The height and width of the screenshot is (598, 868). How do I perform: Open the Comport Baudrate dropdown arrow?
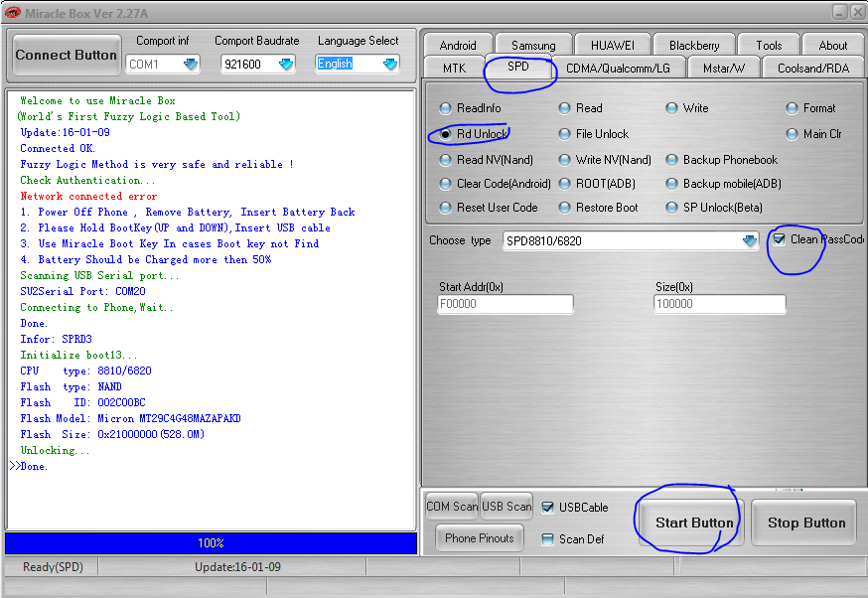(286, 65)
